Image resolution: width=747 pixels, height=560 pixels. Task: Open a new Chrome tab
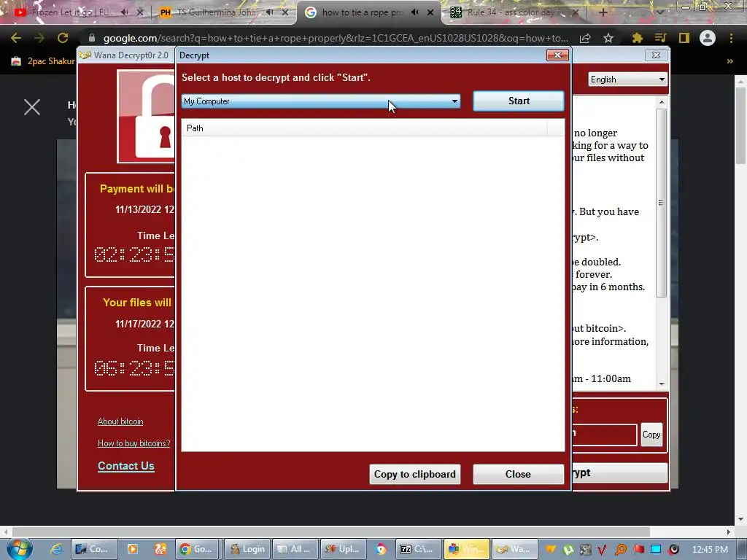[603, 12]
